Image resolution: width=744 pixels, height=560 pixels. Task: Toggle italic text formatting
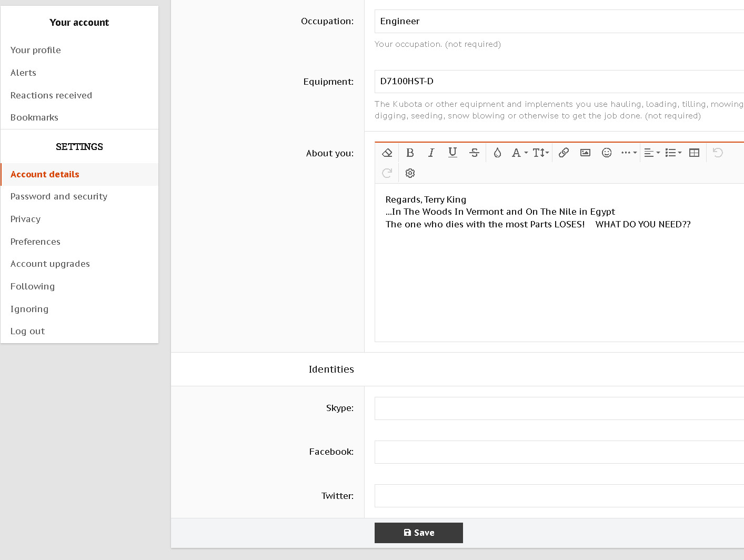pos(431,153)
